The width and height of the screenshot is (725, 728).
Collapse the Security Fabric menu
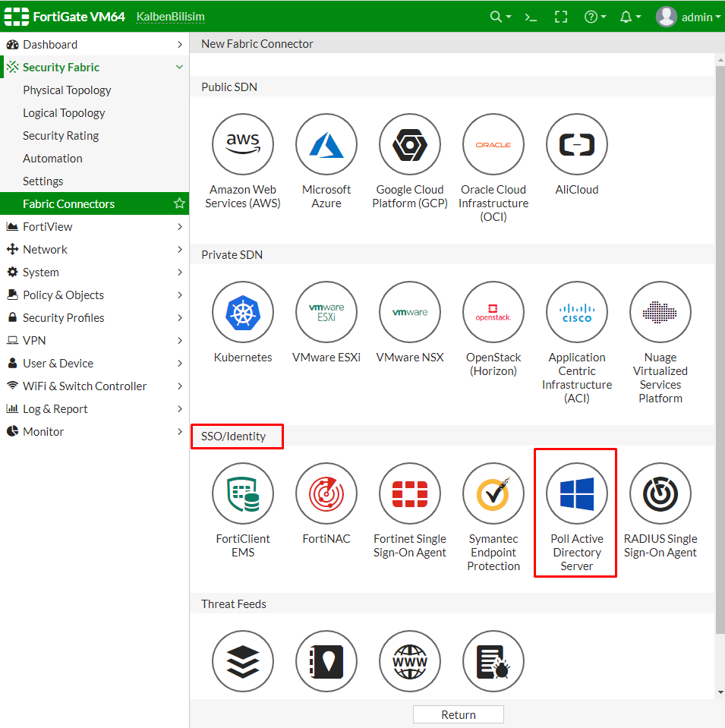tap(94, 68)
